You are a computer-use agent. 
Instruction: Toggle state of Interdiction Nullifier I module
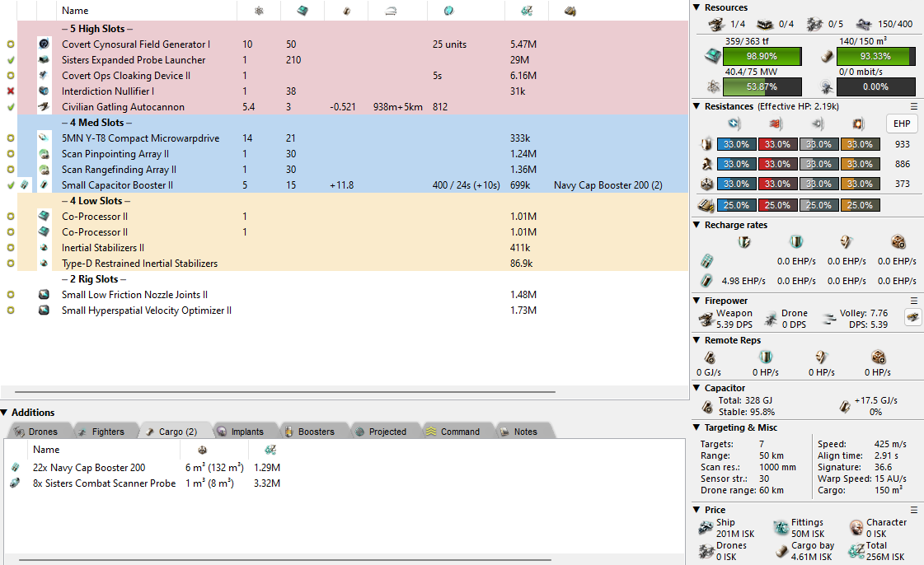10,91
